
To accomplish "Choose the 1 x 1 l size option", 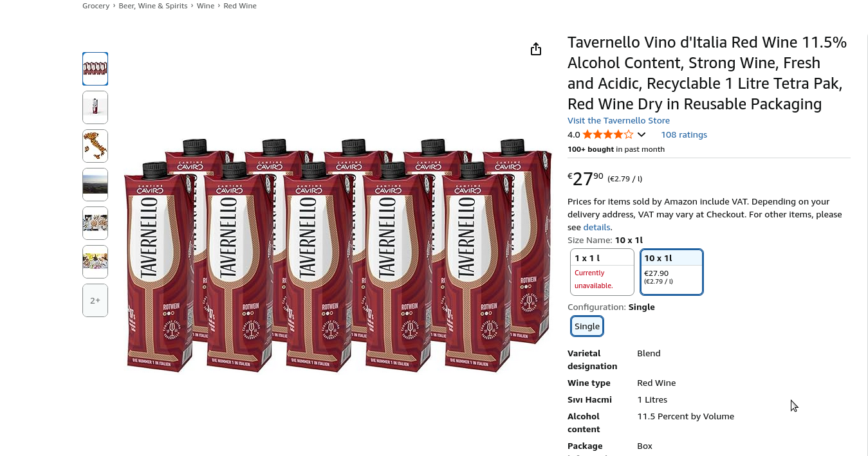I will click(602, 272).
